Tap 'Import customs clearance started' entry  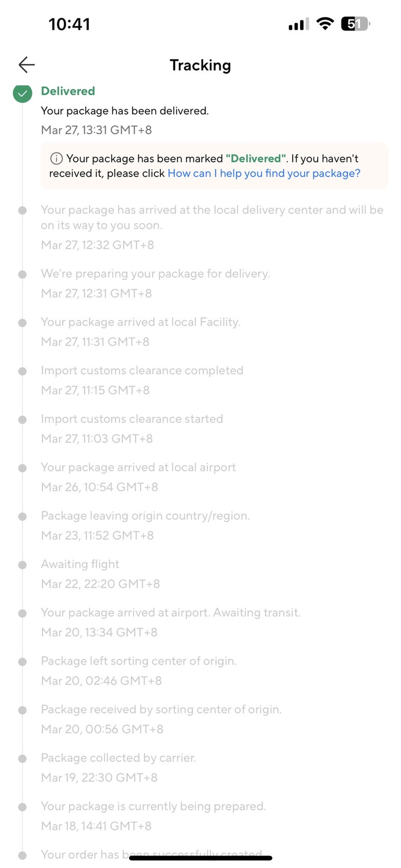132,429
